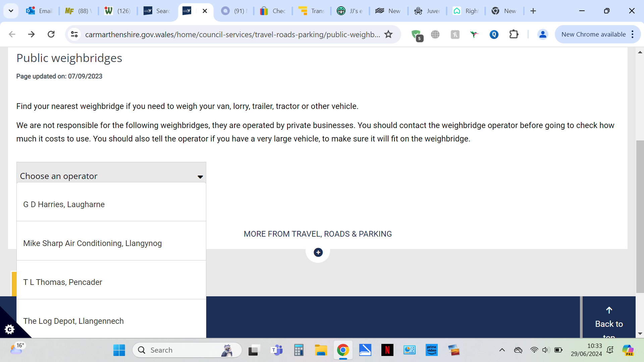
Task: Switch to the Email tab
Action: (40, 11)
